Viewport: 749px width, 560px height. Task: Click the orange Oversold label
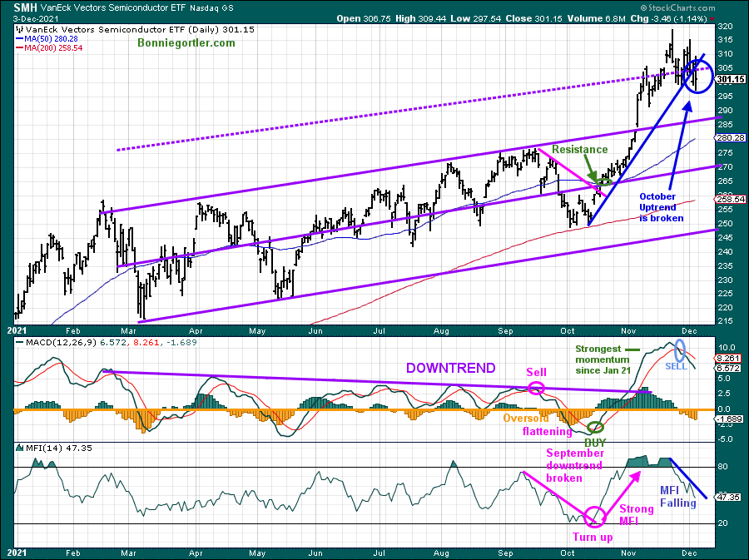click(x=526, y=419)
